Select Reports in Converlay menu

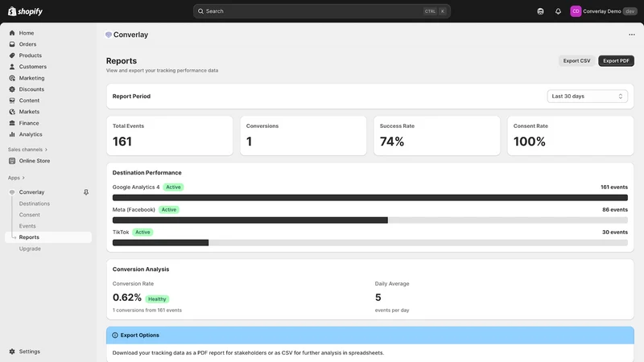click(48, 237)
